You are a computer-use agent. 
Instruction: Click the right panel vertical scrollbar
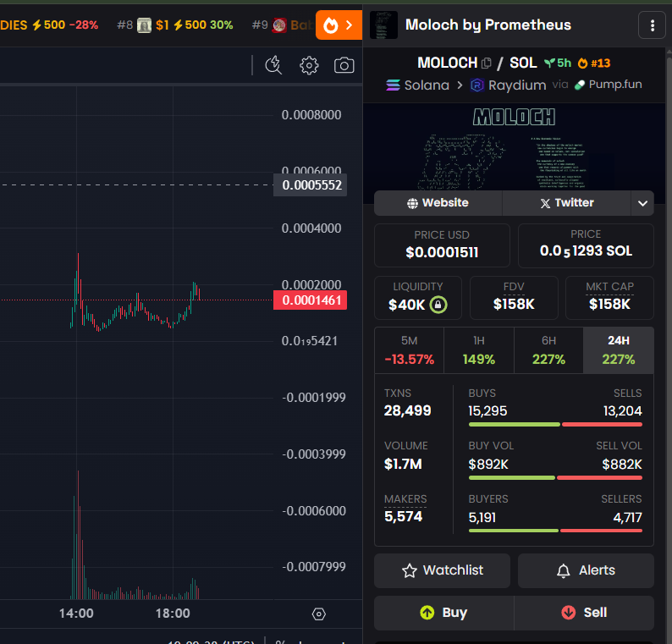tap(669, 343)
